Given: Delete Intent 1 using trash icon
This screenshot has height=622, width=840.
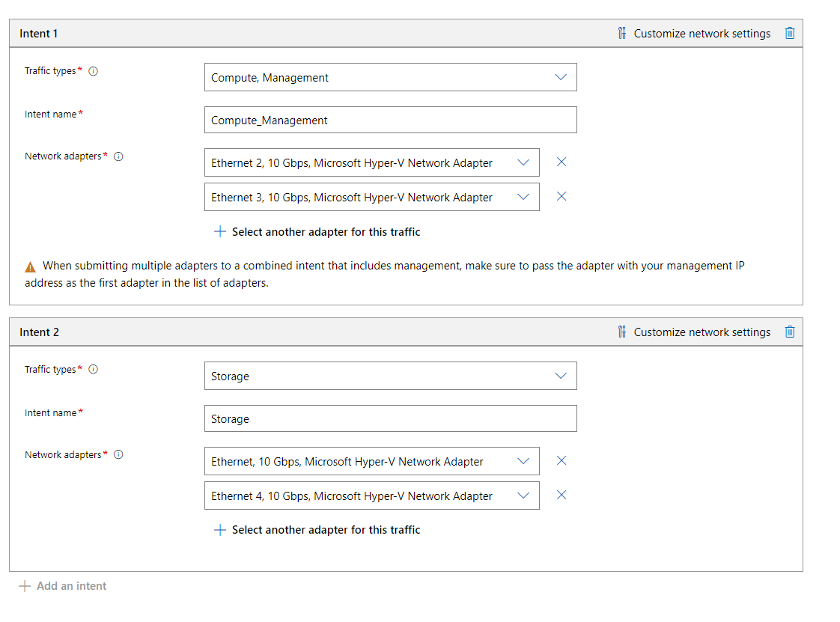Looking at the screenshot, I should point(789,33).
